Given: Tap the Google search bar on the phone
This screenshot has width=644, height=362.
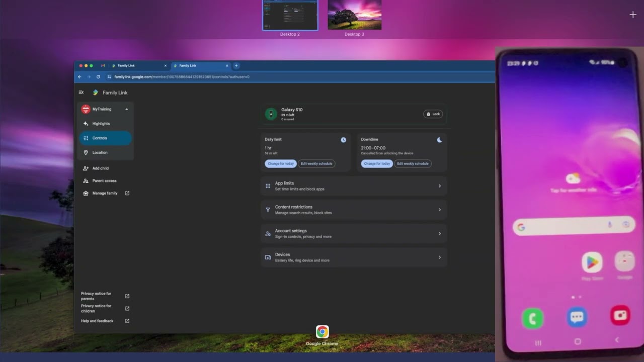Looking at the screenshot, I should click(x=574, y=226).
